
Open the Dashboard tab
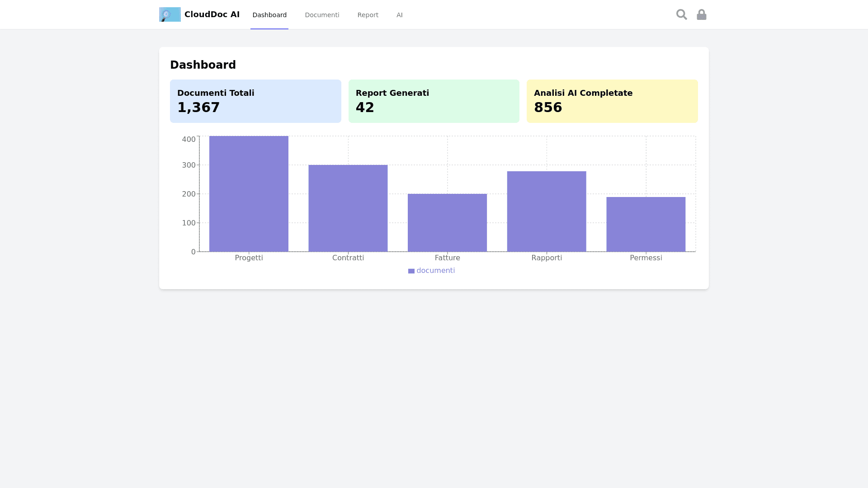269,15
